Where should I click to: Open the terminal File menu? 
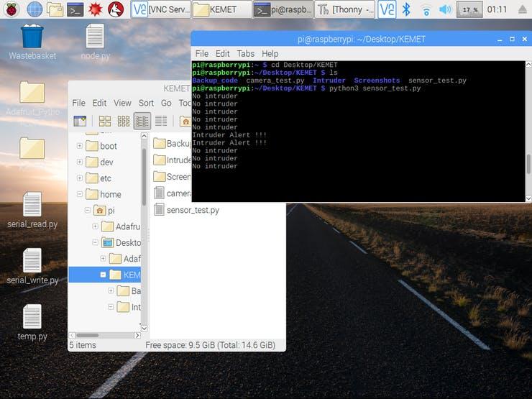pyautogui.click(x=201, y=54)
